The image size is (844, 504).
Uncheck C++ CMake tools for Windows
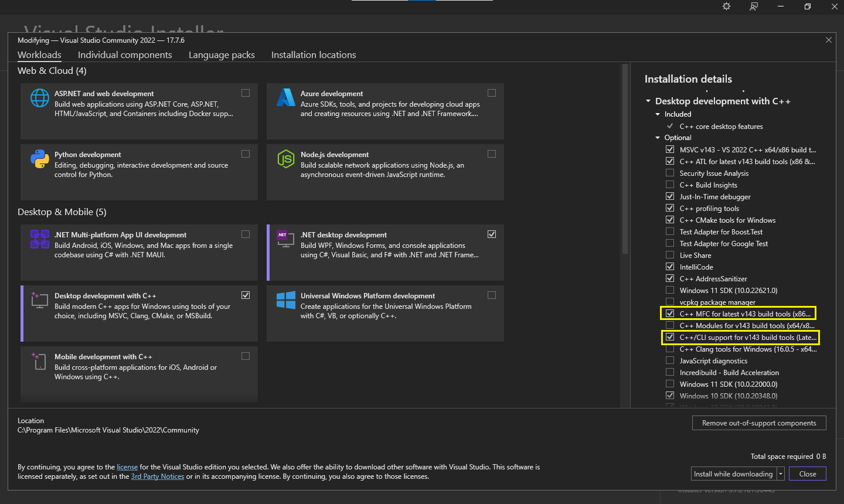point(670,220)
